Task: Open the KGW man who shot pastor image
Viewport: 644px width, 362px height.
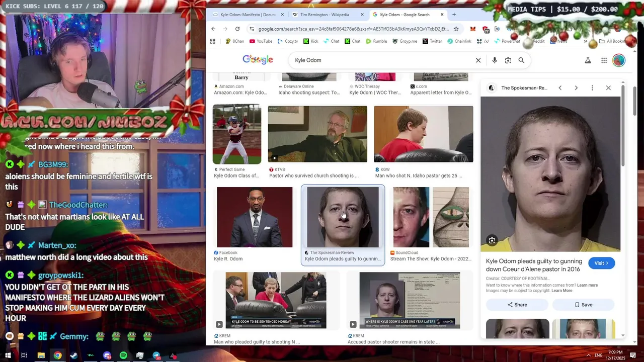Action: [424, 134]
